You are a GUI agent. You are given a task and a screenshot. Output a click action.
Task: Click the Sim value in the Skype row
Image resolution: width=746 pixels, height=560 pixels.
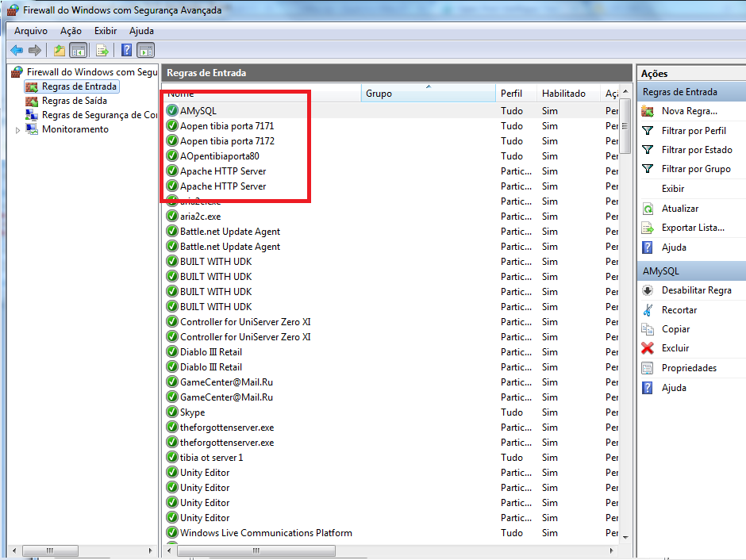549,412
